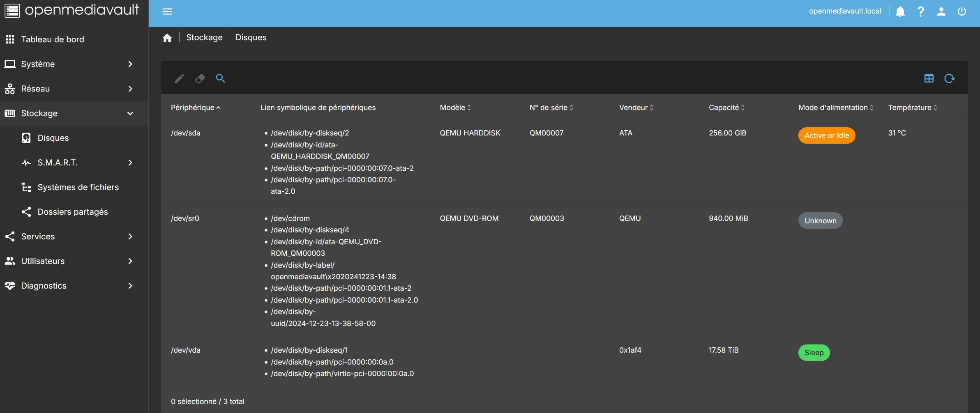Viewport: 980px width, 413px height.
Task: Select the /dev/sr0 row
Action: pos(564,271)
